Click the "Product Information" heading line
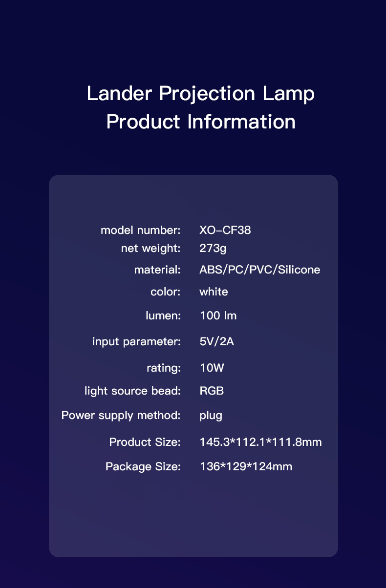The width and height of the screenshot is (386, 588). [200, 122]
